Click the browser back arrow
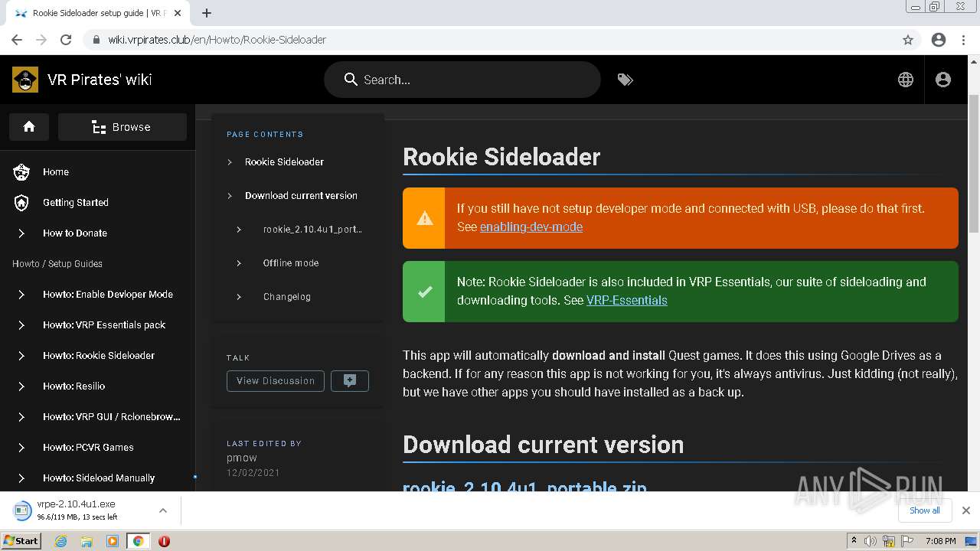 point(17,40)
